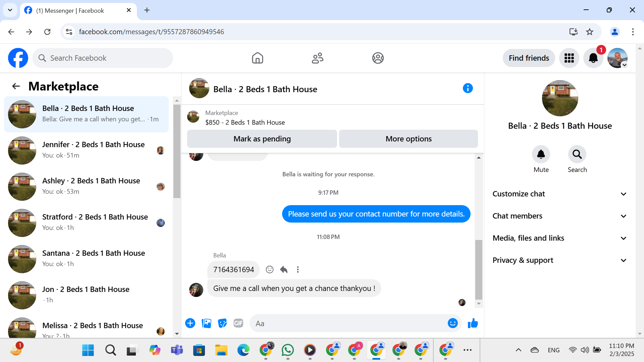The image size is (644, 362).
Task: Click the Facebook logo
Action: pos(18,58)
